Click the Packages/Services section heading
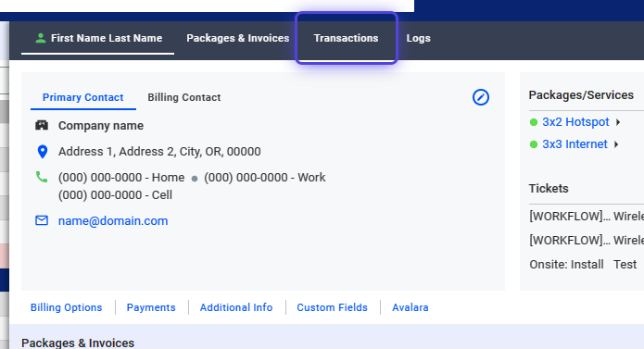The height and width of the screenshot is (349, 644). pos(581,95)
